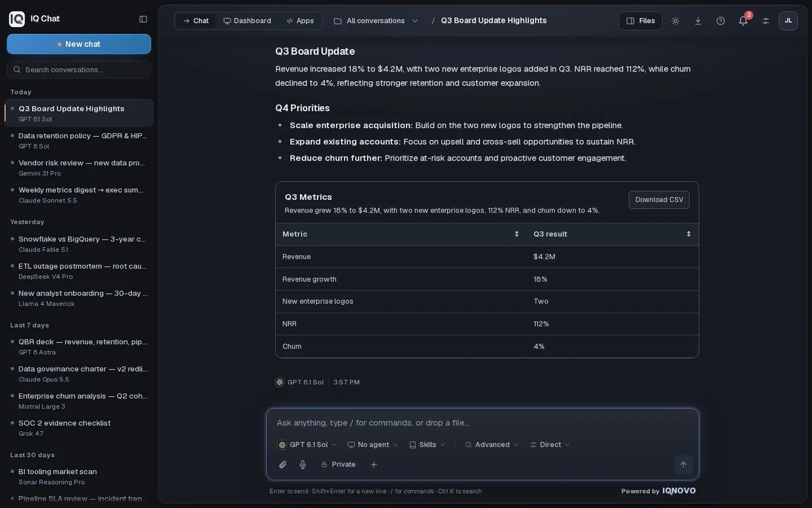Open Data retention policy conversation
812x508 pixels.
79,140
